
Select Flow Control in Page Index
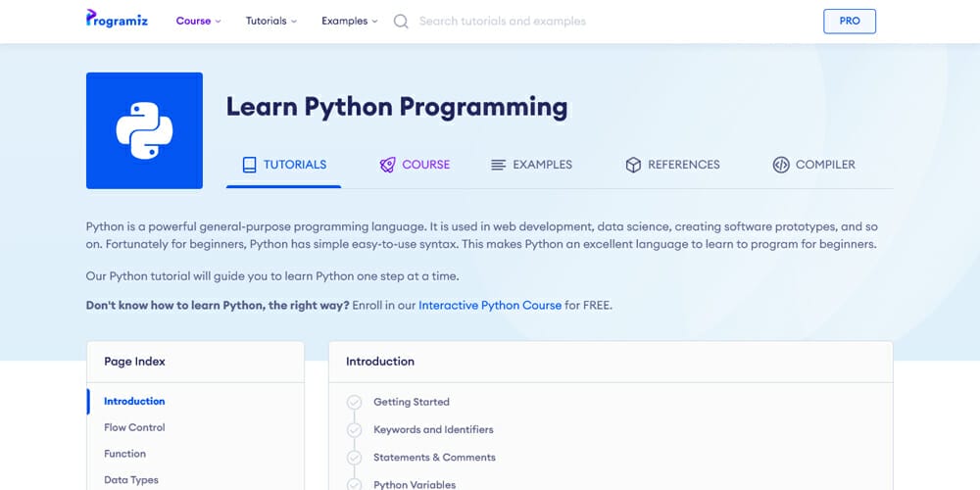[x=134, y=427]
